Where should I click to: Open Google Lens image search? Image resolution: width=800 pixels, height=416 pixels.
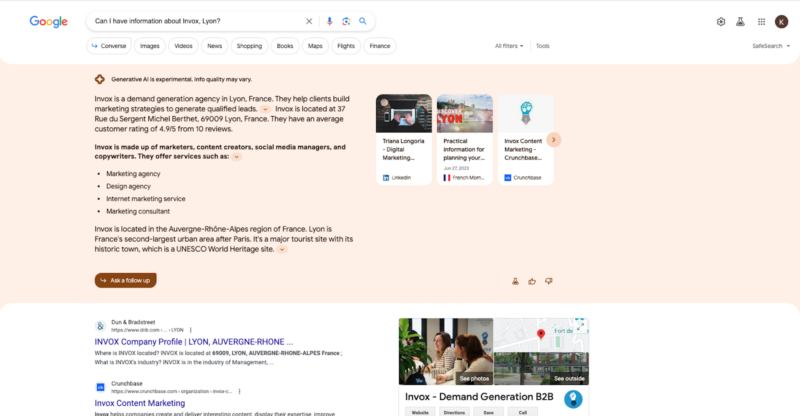(346, 21)
